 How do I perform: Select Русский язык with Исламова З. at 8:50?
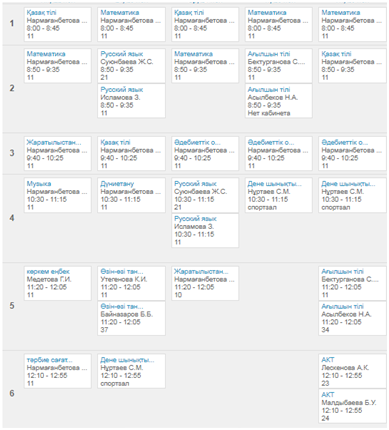[x=122, y=90]
